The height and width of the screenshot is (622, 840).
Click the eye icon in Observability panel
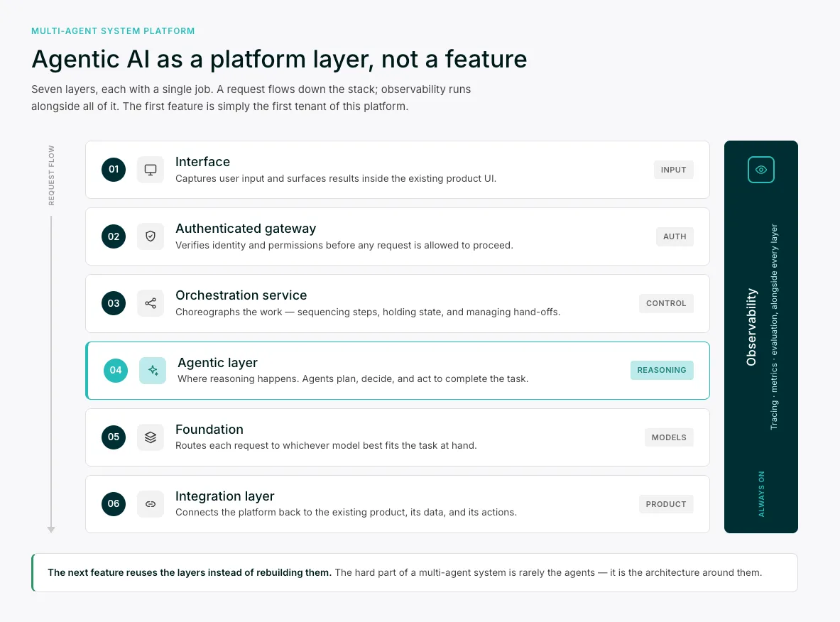coord(760,170)
